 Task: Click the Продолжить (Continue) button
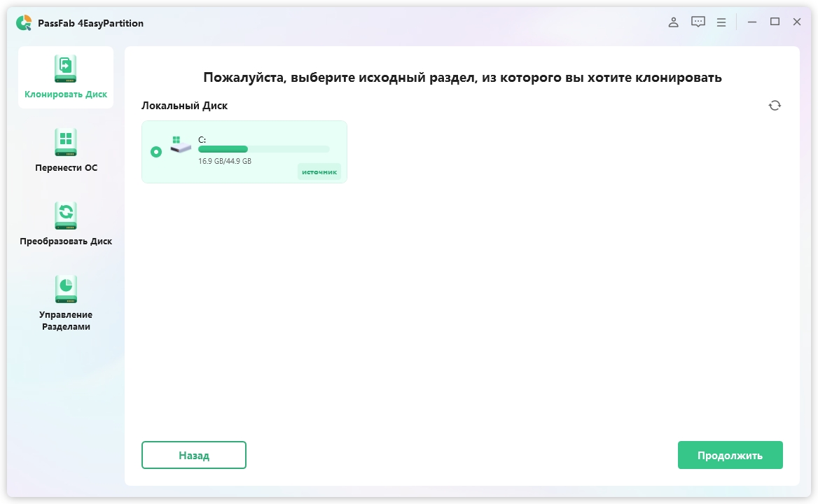pos(730,455)
